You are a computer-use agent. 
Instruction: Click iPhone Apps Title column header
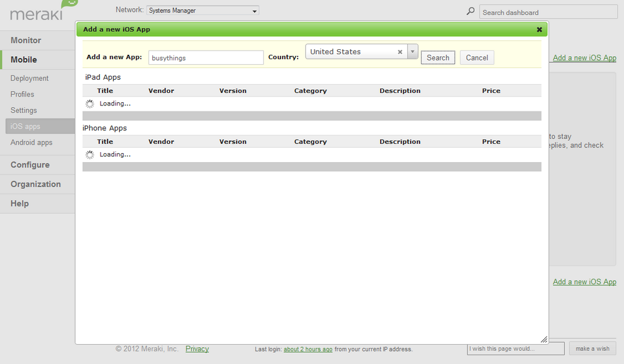tap(105, 141)
